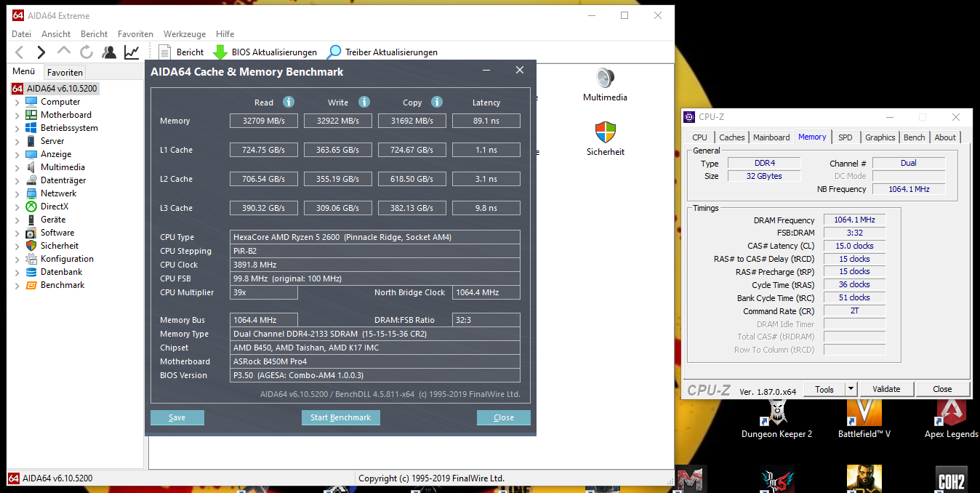This screenshot has width=980, height=493.
Task: Expand the Software tree node
Action: pyautogui.click(x=17, y=233)
